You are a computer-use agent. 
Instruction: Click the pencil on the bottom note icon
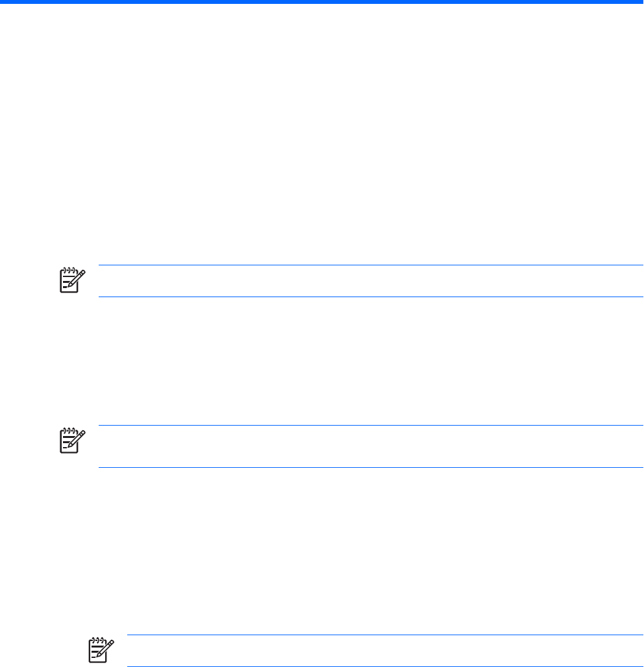coord(106,648)
